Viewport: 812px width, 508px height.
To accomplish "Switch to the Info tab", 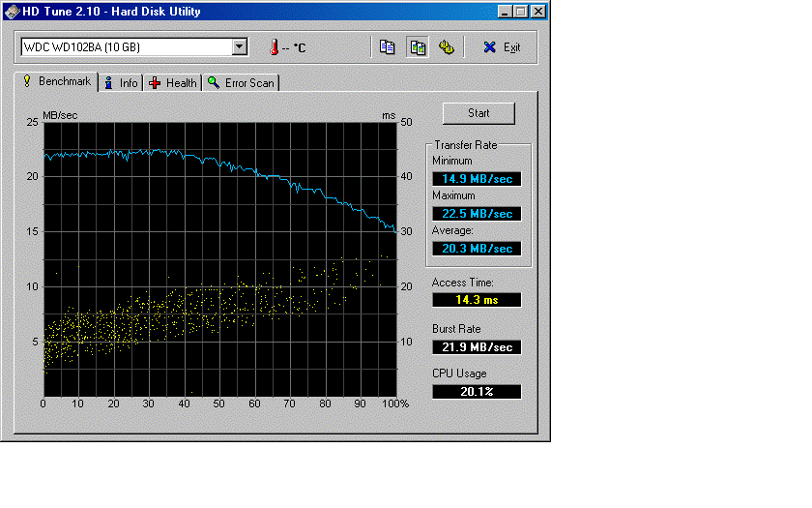I will pos(121,83).
